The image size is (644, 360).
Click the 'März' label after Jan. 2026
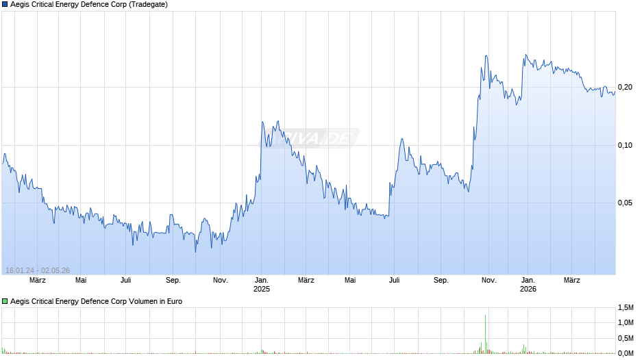(x=571, y=281)
